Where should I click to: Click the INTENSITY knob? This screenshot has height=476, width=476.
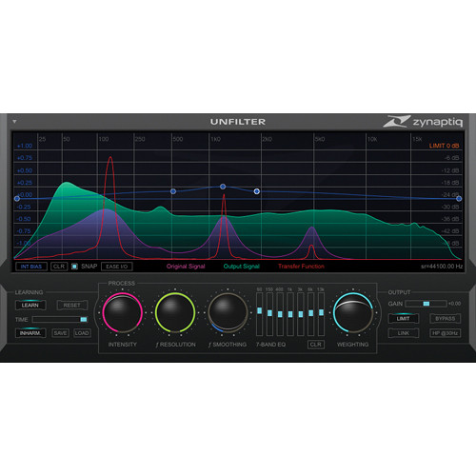point(122,312)
